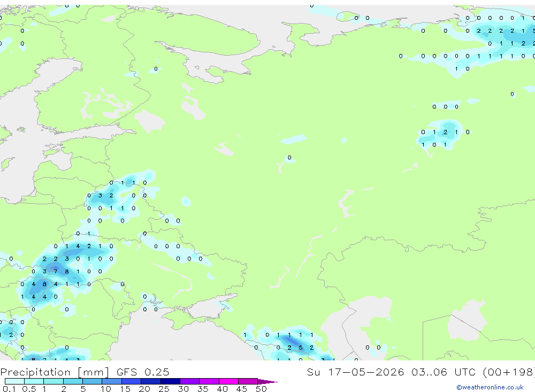Click the legend label "10"

click(106, 389)
